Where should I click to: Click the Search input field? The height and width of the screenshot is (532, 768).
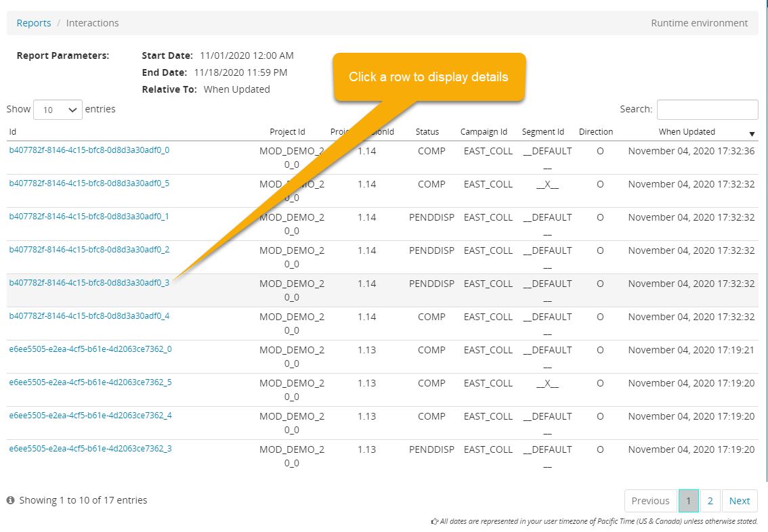[x=707, y=110]
